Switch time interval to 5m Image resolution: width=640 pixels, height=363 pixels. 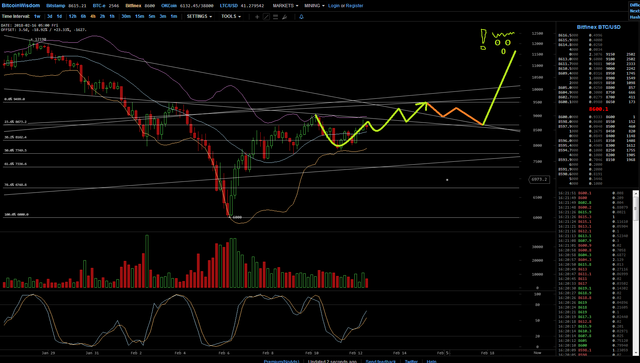pyautogui.click(x=152, y=16)
